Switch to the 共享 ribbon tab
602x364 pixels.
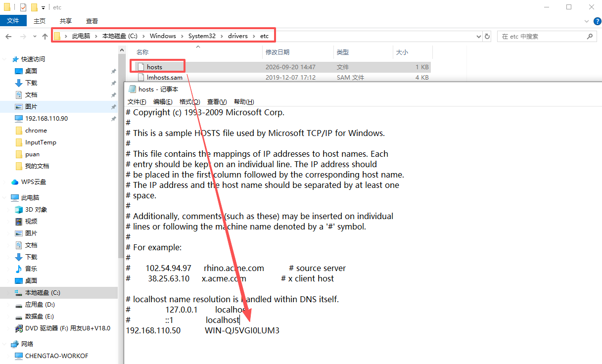(66, 21)
